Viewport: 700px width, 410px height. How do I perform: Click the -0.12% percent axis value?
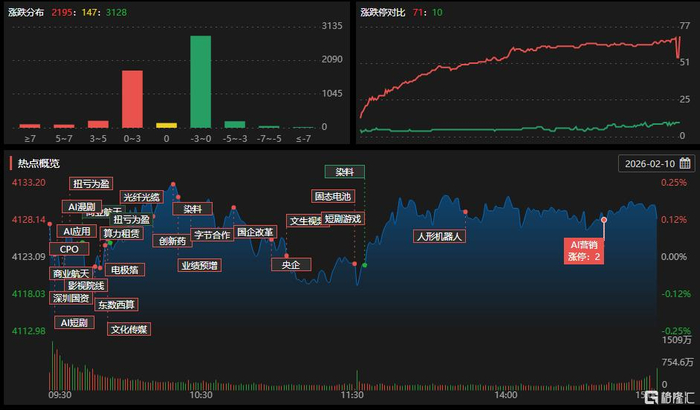coord(676,294)
